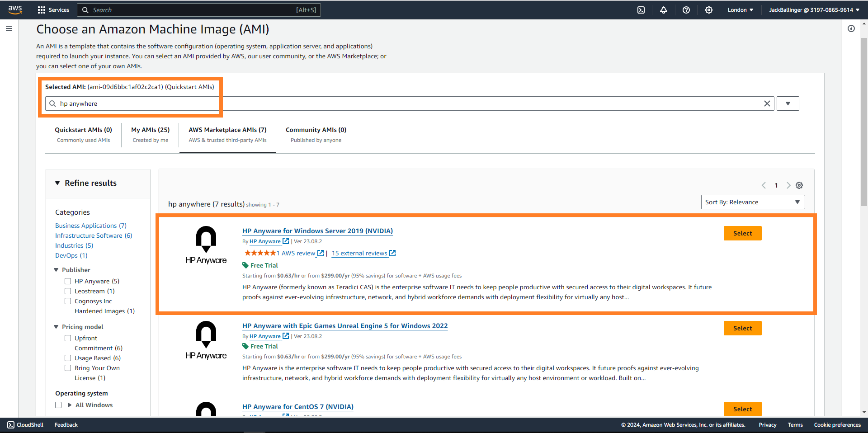Viewport: 868px width, 433px height.
Task: Select HP Anyware for Windows Server 2019
Action: [x=742, y=233]
